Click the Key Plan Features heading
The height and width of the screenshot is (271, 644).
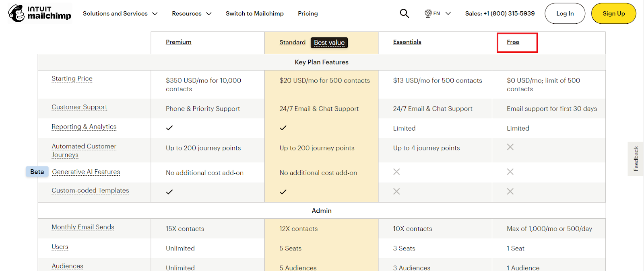click(x=322, y=62)
